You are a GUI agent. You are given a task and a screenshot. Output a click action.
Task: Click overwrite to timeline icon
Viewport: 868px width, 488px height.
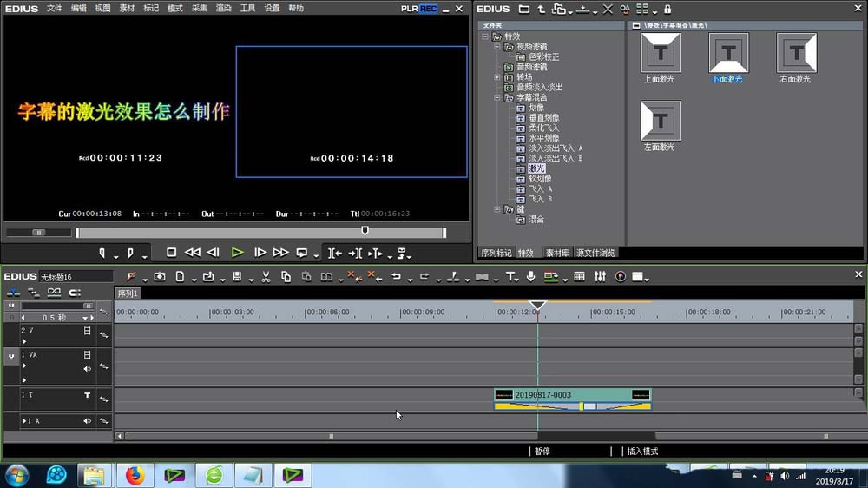[355, 254]
